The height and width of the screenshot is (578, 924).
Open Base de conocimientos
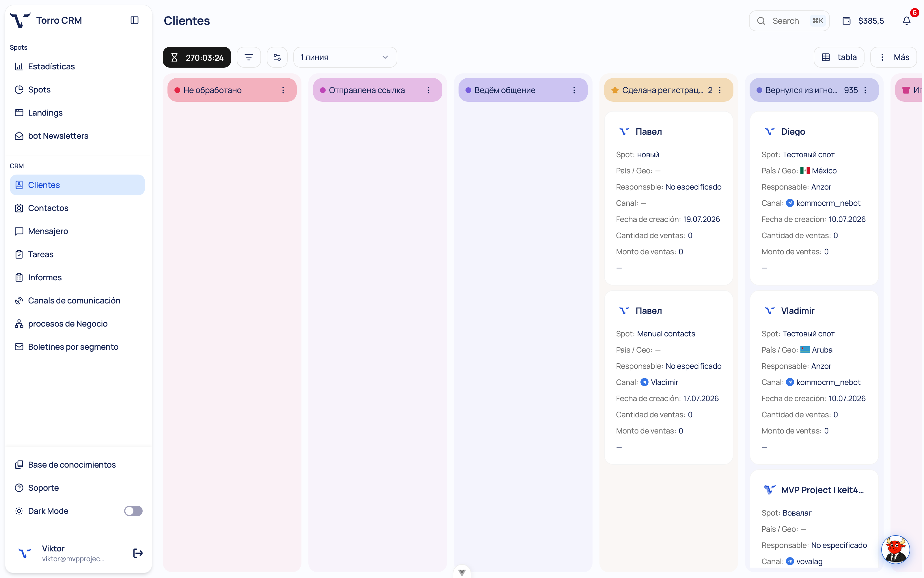pos(77,465)
